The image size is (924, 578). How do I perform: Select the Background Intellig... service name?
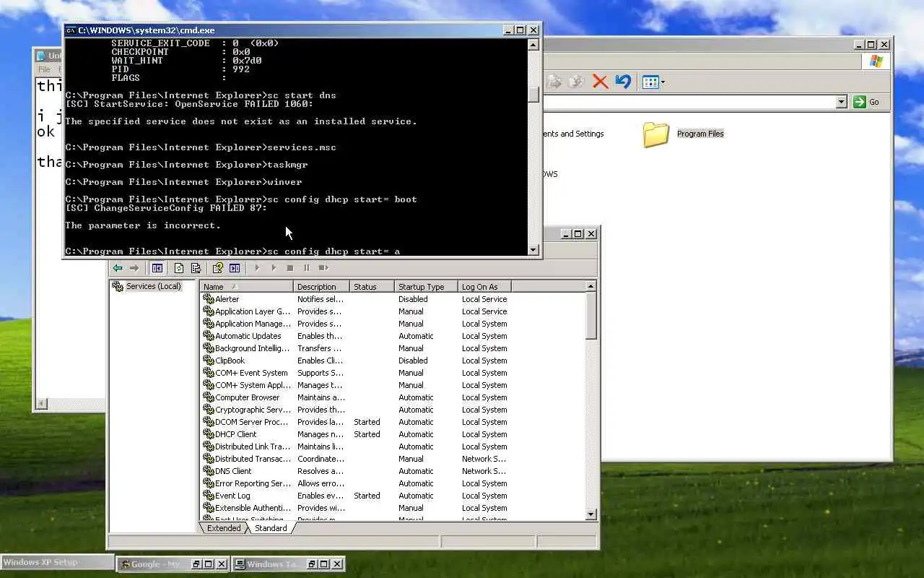(252, 348)
